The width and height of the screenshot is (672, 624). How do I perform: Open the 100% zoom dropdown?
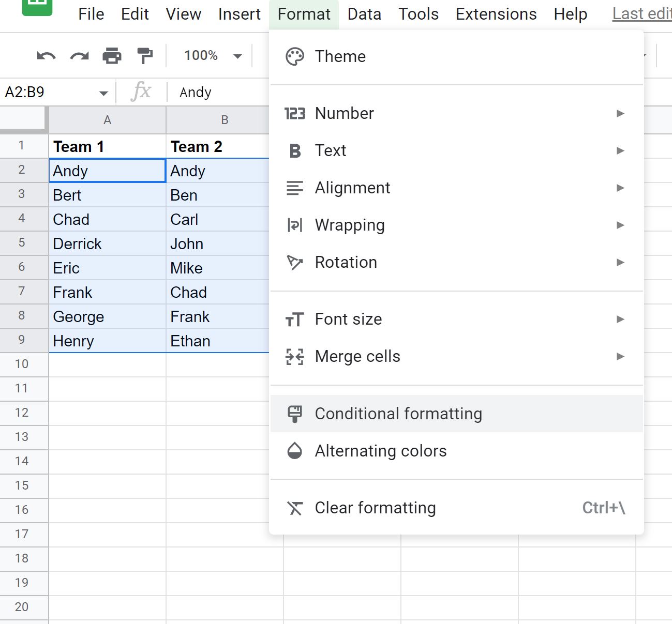click(213, 55)
